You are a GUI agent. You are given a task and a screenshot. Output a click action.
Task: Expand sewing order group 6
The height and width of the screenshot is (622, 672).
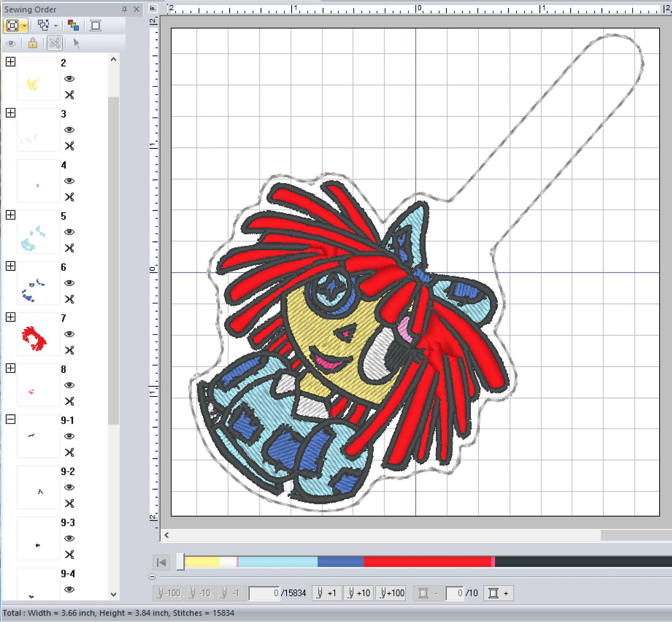pos(10,266)
